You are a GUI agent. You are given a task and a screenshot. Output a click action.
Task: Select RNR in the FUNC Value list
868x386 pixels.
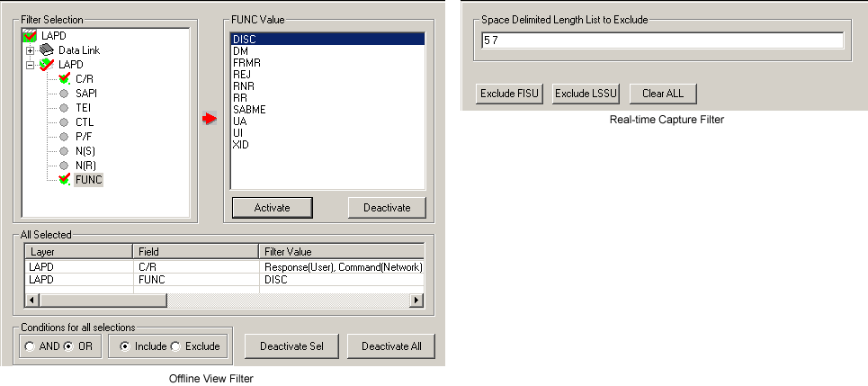click(x=327, y=86)
